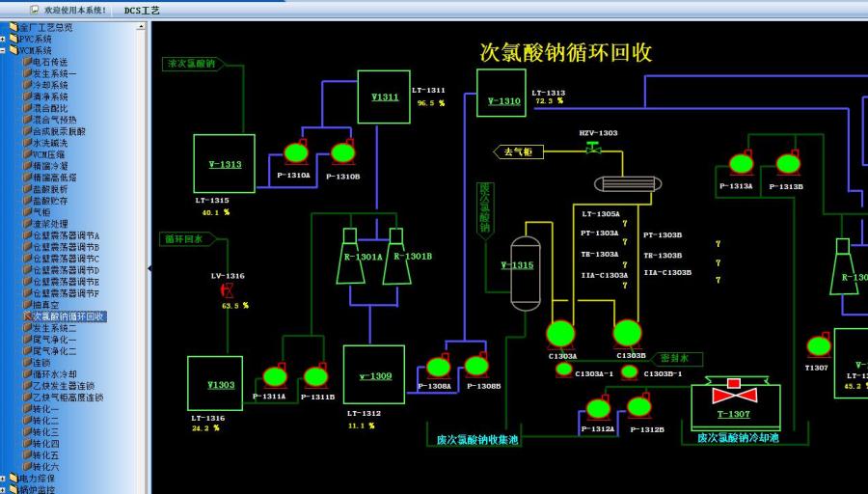Select pump P-1312B icon

639,406
